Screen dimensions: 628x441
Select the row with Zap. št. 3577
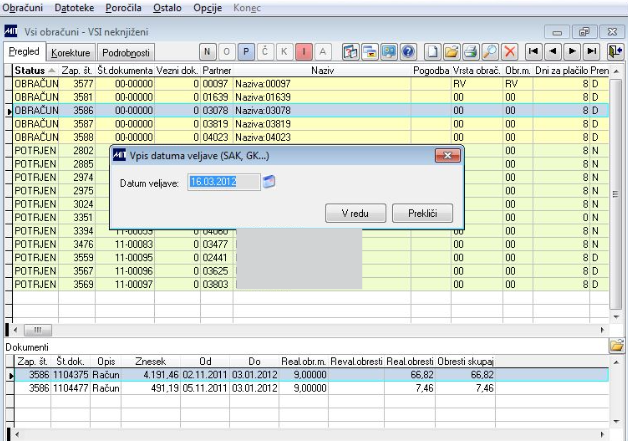311,84
